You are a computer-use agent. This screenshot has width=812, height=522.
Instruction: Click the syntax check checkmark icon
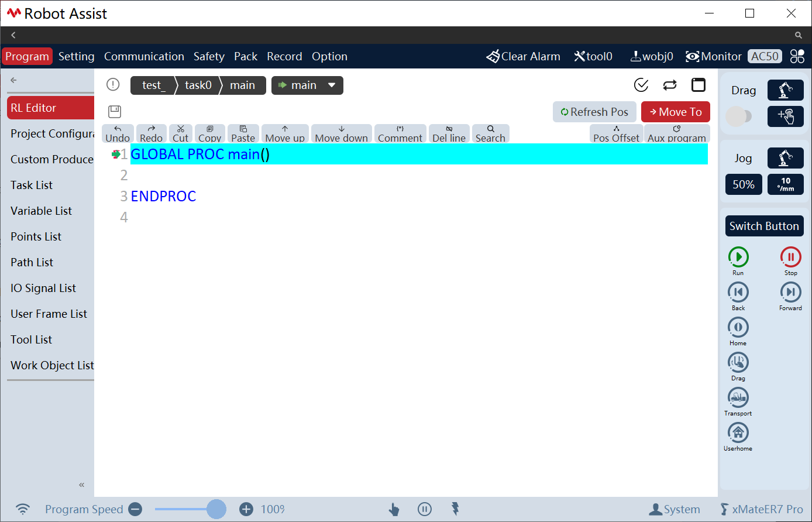pyautogui.click(x=641, y=85)
